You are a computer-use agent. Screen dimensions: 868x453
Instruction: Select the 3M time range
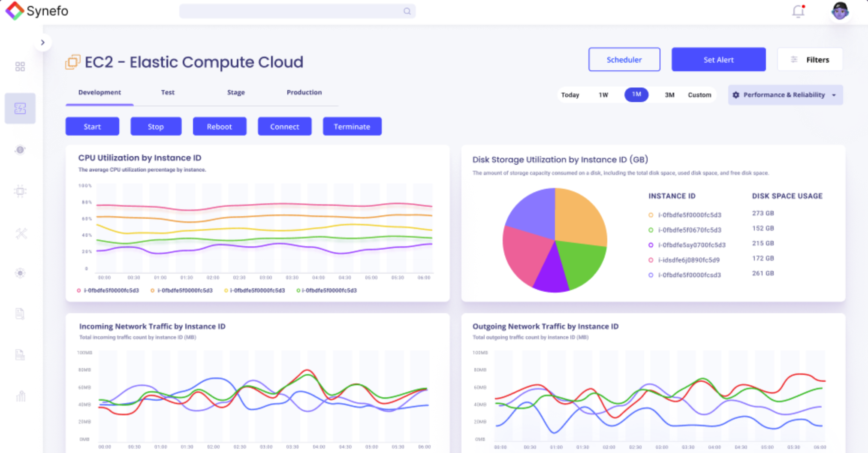pyautogui.click(x=669, y=95)
